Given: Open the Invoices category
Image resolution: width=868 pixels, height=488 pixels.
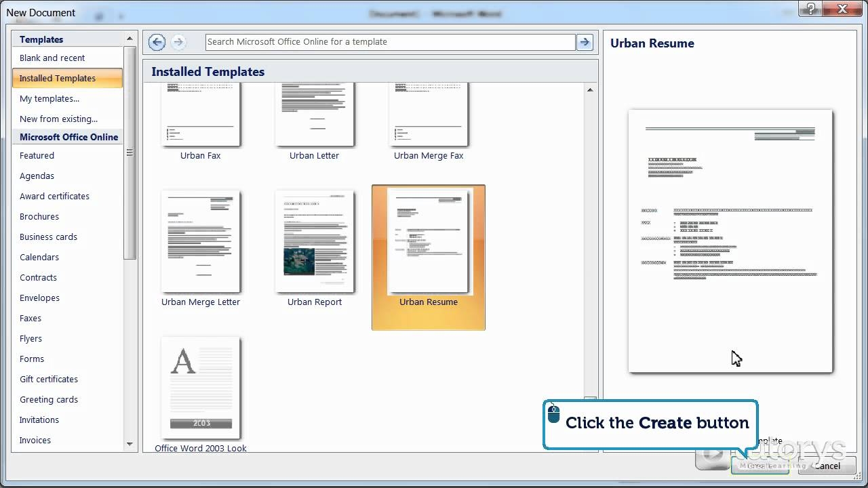Looking at the screenshot, I should [x=67, y=440].
